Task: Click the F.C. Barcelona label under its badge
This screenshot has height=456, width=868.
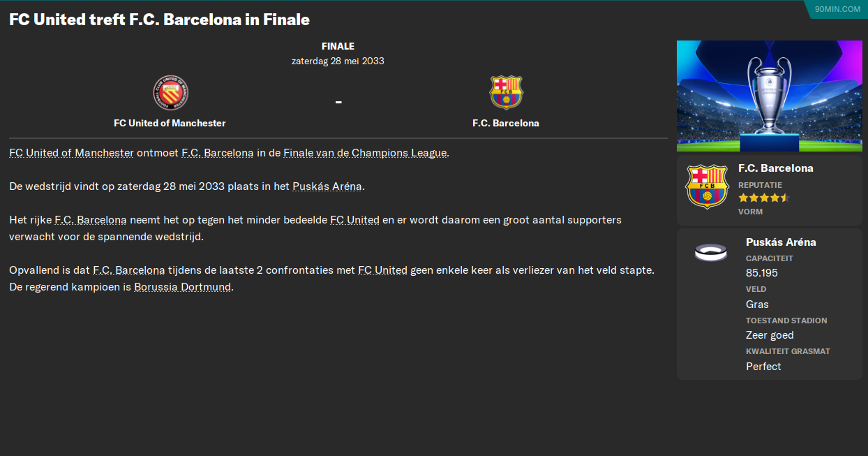Action: 506,122
